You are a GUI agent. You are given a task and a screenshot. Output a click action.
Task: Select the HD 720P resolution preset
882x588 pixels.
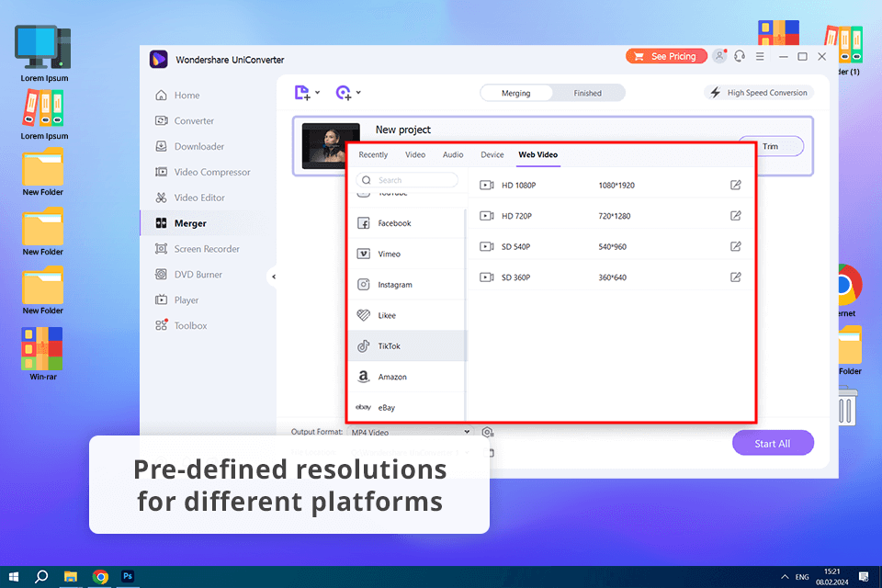(x=610, y=216)
